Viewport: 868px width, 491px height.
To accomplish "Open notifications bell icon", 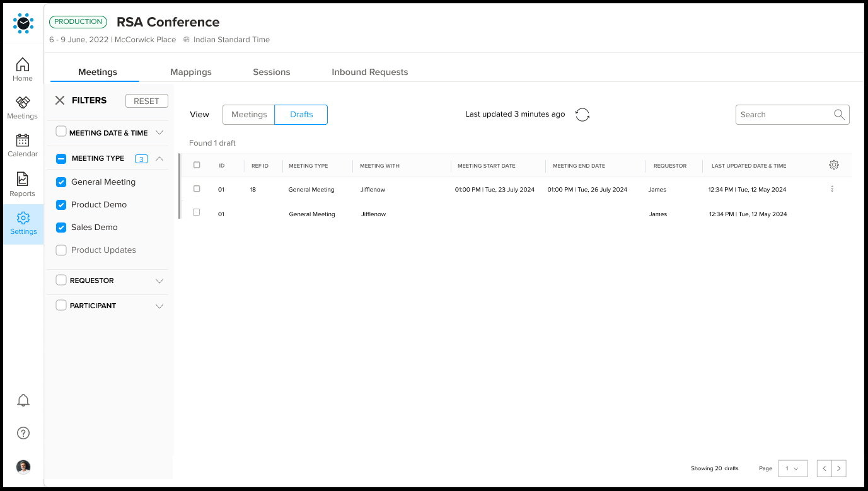I will tap(23, 400).
